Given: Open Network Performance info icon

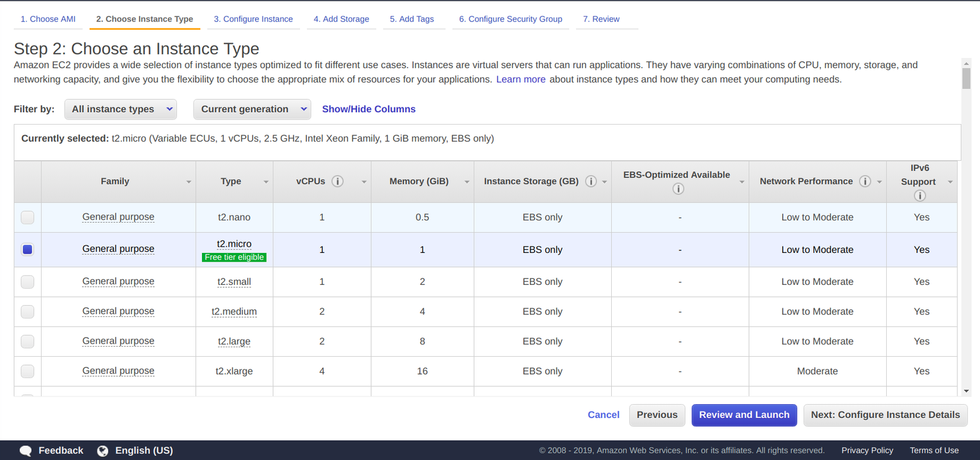Looking at the screenshot, I should (865, 182).
